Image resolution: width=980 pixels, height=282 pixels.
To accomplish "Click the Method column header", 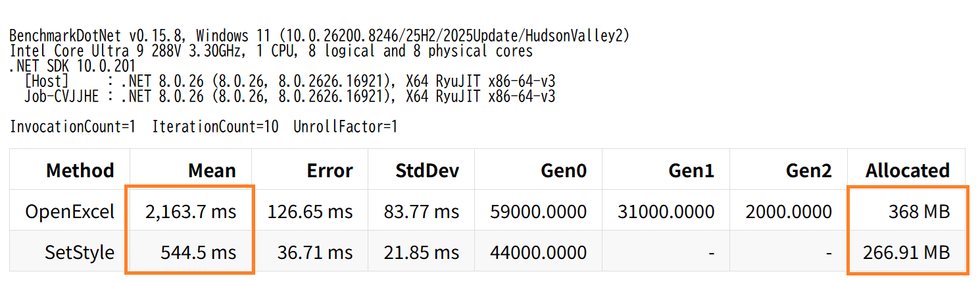I will click(80, 171).
